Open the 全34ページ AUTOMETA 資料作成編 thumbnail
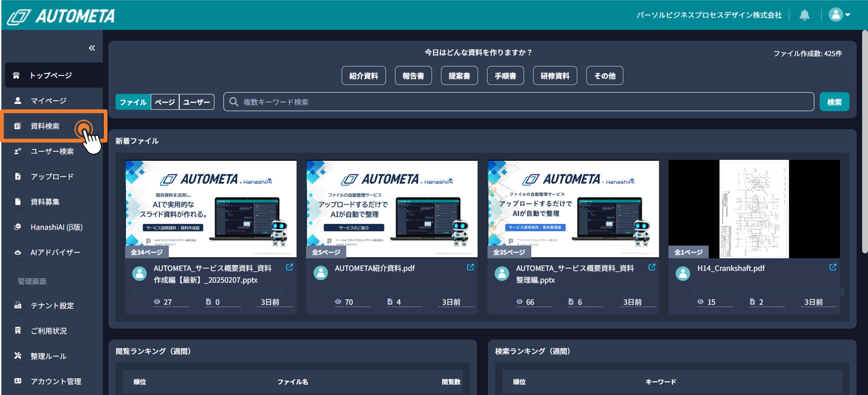This screenshot has height=395, width=868. (211, 209)
